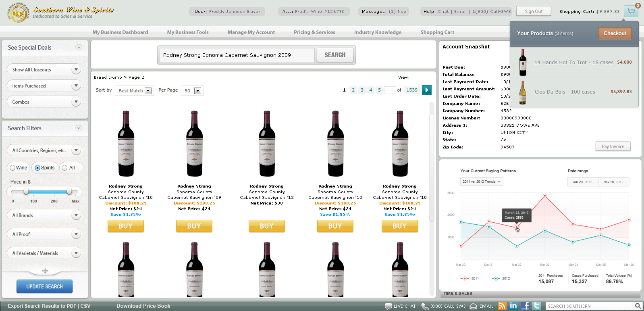Open the 2011 vs. 2012 Trends dropdown
644x311 pixels.
pos(482,182)
